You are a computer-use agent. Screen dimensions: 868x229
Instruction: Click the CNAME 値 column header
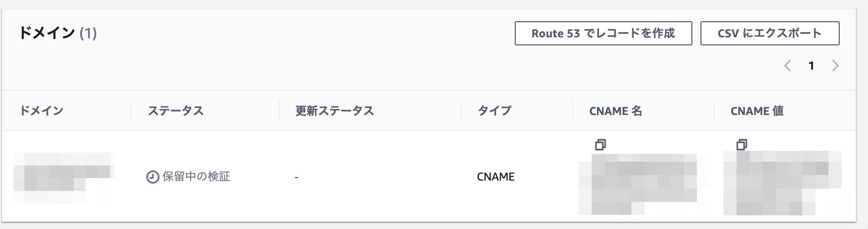pyautogui.click(x=757, y=111)
